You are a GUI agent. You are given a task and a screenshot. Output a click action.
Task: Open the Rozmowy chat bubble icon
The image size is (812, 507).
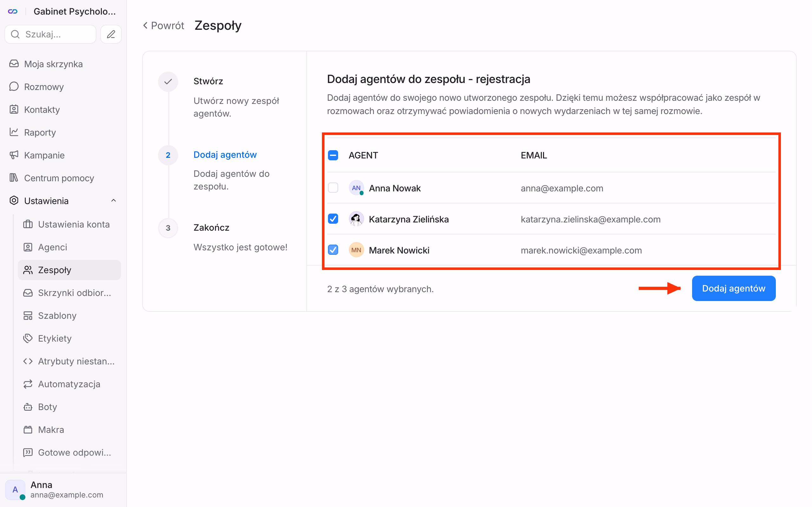point(14,87)
